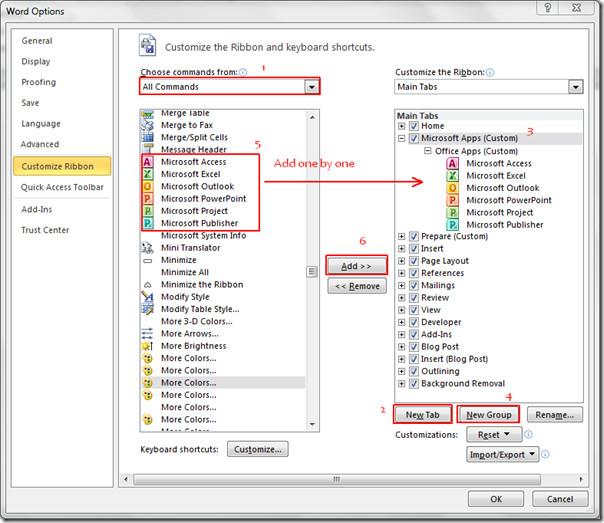The height and width of the screenshot is (523, 604).
Task: Click Microsoft Publisher icon in Office Apps group
Action: 453,225
